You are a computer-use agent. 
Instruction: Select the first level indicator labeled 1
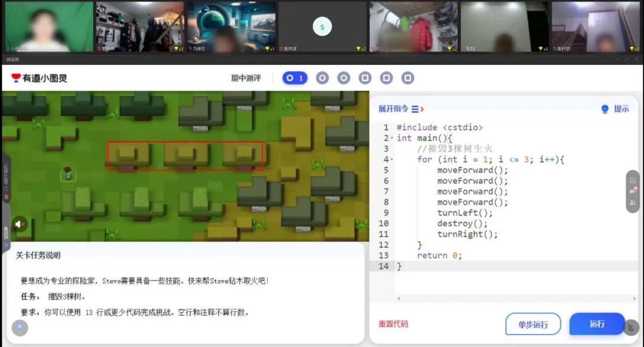point(295,78)
